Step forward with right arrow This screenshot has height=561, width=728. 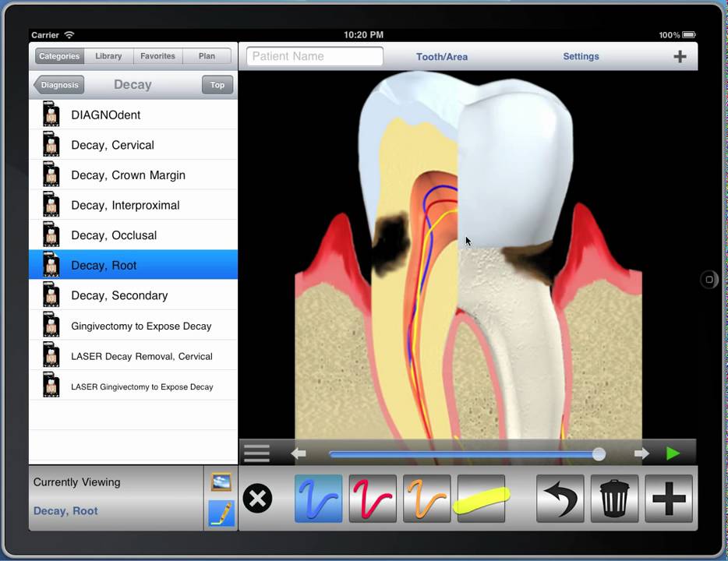(x=641, y=453)
